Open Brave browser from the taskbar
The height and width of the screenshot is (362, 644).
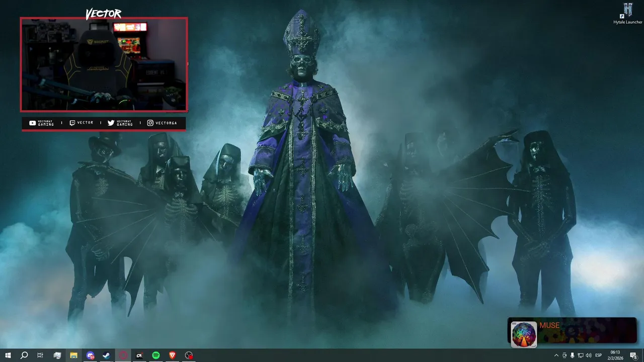click(x=173, y=355)
